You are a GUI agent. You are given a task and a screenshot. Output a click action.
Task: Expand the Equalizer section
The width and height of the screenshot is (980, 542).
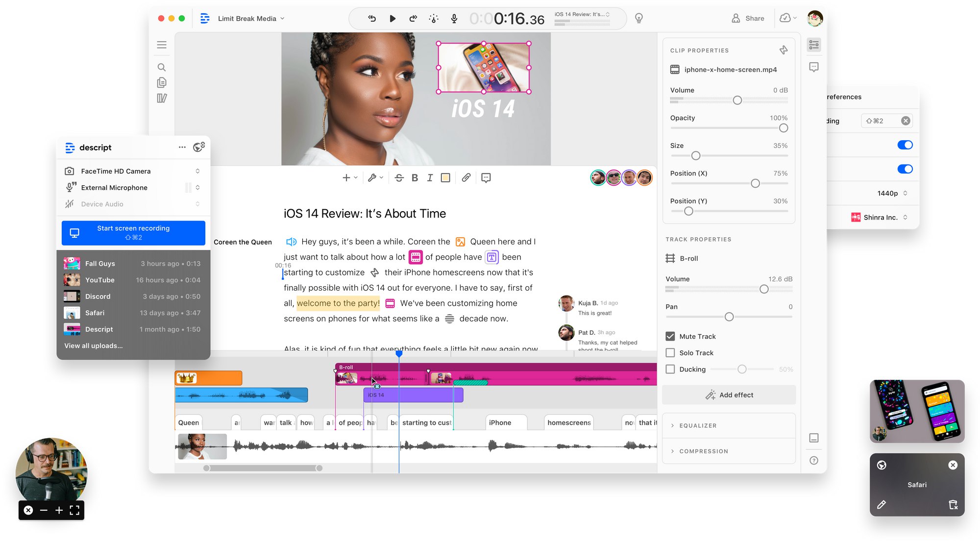698,425
